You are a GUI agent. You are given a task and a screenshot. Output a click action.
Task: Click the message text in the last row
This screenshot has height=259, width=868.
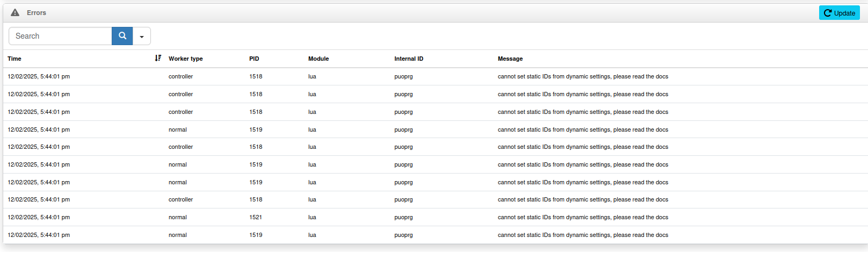pyautogui.click(x=583, y=235)
